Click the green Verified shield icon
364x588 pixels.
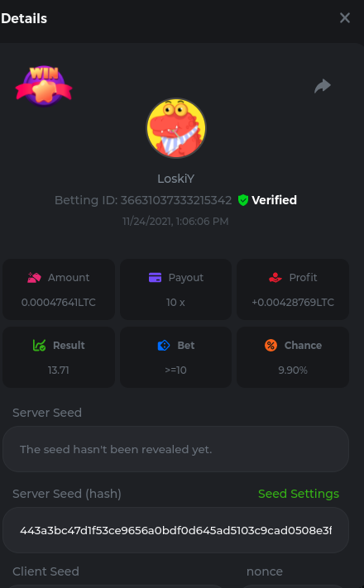point(243,200)
